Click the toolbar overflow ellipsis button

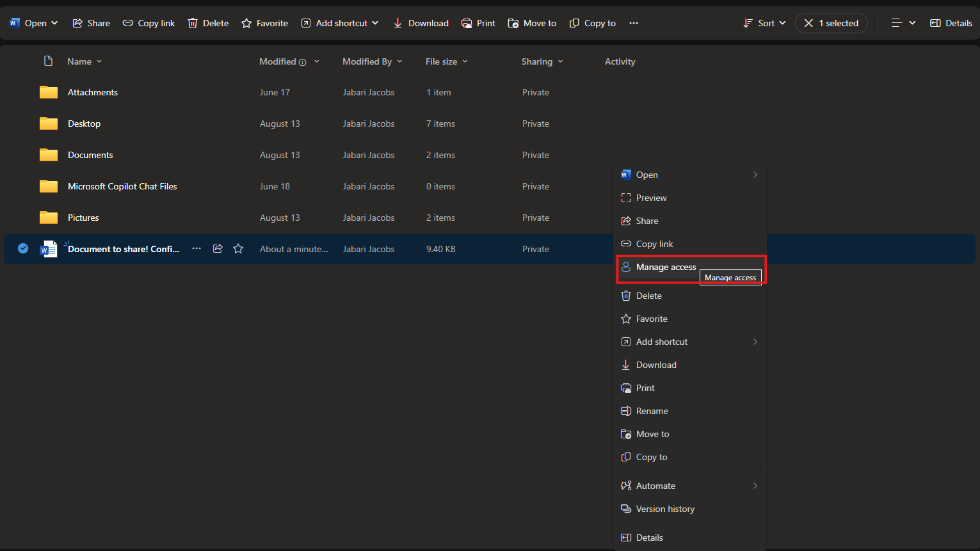click(x=634, y=23)
